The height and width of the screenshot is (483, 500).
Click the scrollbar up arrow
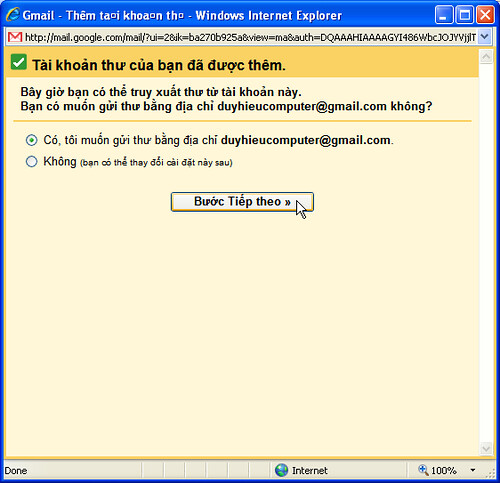pos(486,57)
